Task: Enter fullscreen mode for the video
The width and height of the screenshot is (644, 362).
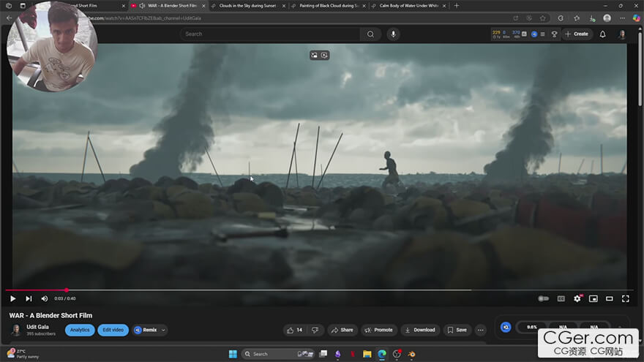Action: point(626,299)
